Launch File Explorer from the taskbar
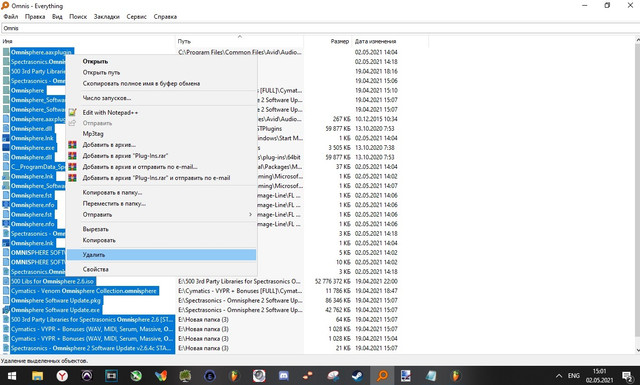The width and height of the screenshot is (640, 385). coord(37,376)
